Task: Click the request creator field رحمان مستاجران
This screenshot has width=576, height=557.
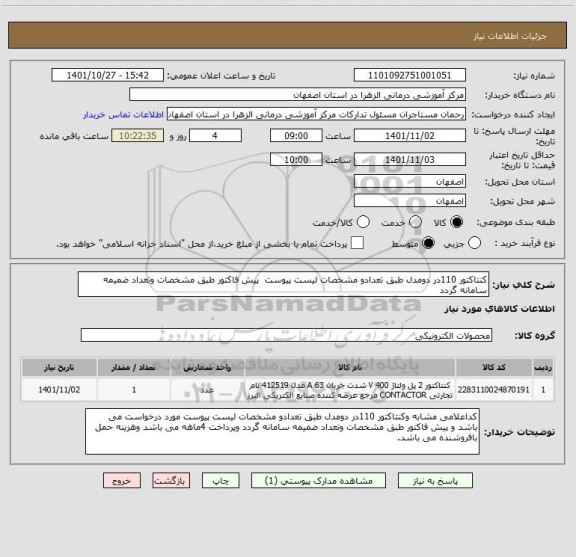Action: (x=316, y=114)
